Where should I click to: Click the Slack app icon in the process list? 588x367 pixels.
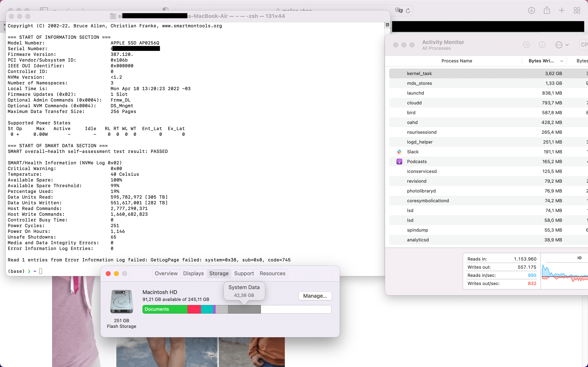399,152
